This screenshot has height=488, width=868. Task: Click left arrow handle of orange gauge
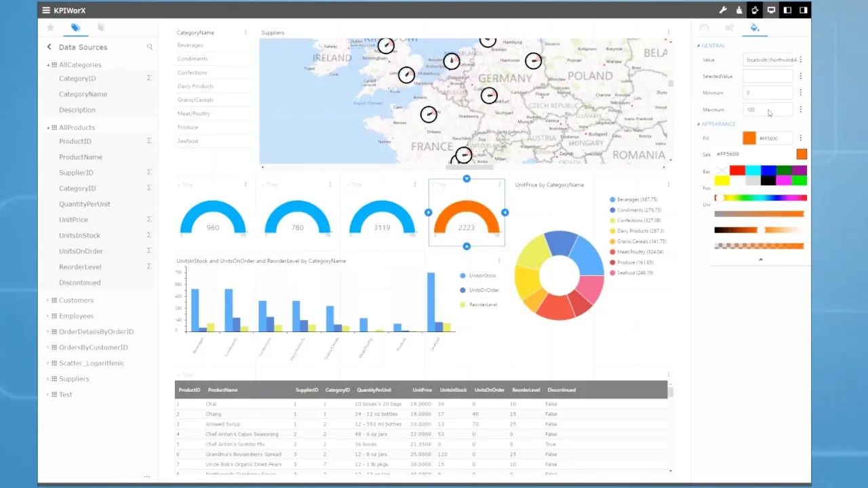pyautogui.click(x=429, y=213)
